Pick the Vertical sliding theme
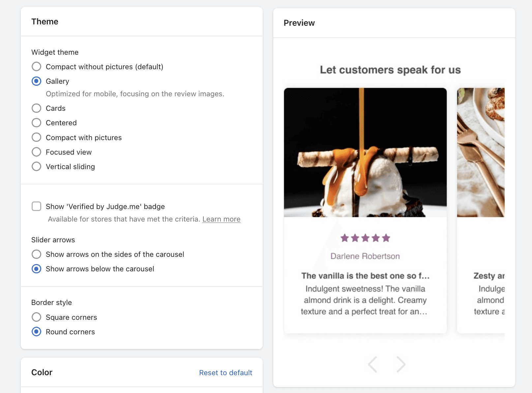 click(x=37, y=166)
